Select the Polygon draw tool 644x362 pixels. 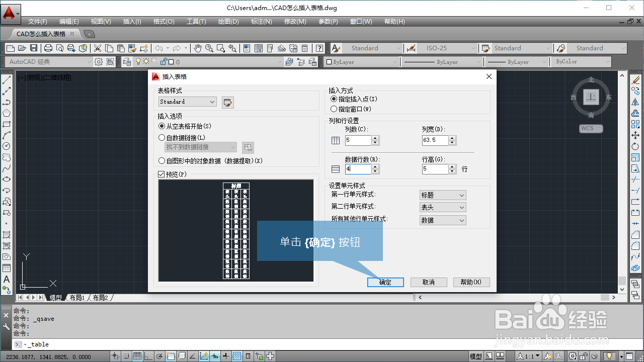[7, 113]
